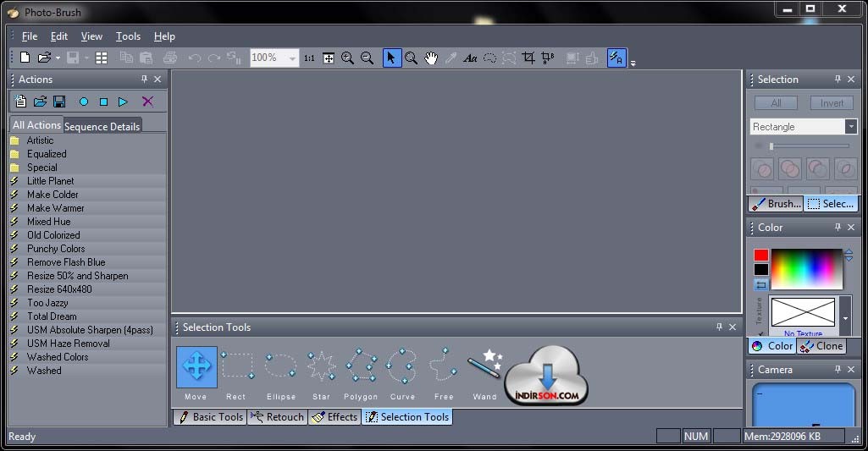Switch to Basic Tools tab
The height and width of the screenshot is (451, 868).
[x=210, y=416]
